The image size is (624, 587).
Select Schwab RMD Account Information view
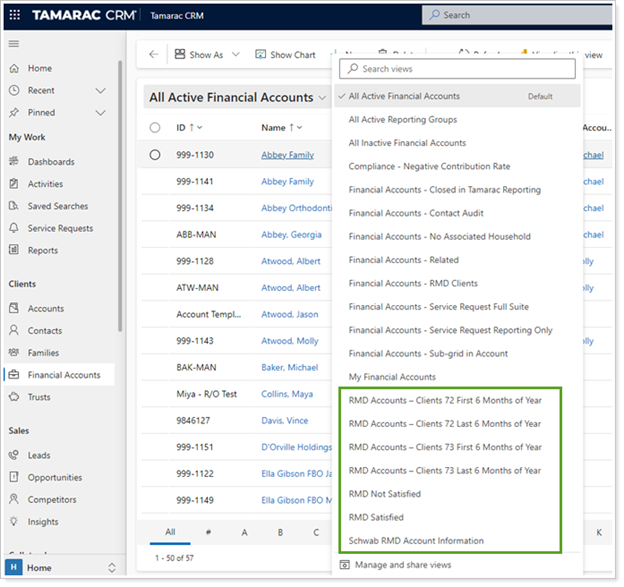pyautogui.click(x=415, y=541)
